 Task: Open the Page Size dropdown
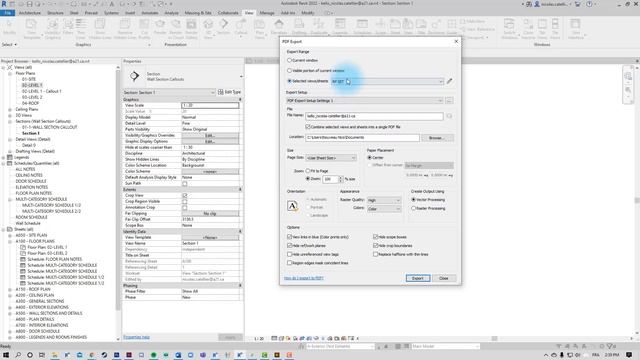[x=331, y=158]
